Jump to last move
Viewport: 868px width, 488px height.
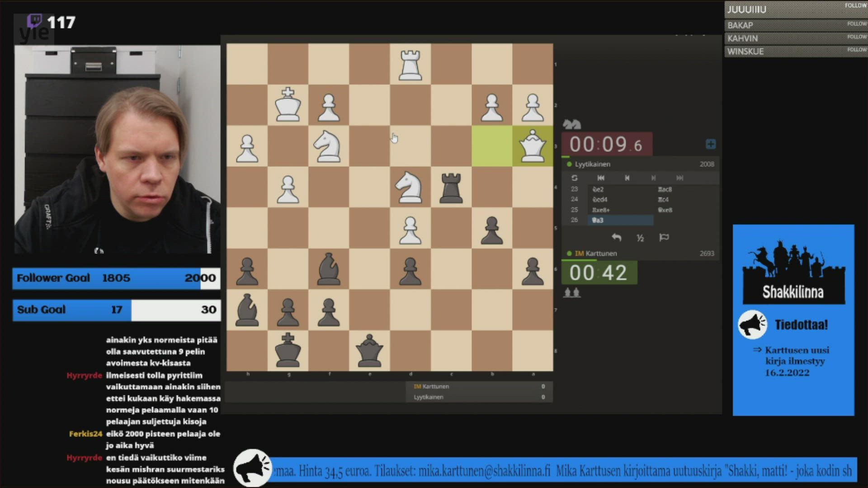(679, 178)
